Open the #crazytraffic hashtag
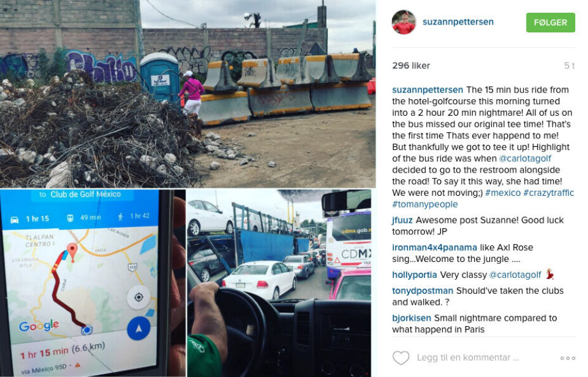Viewport: 588px width, 377px height. (549, 193)
